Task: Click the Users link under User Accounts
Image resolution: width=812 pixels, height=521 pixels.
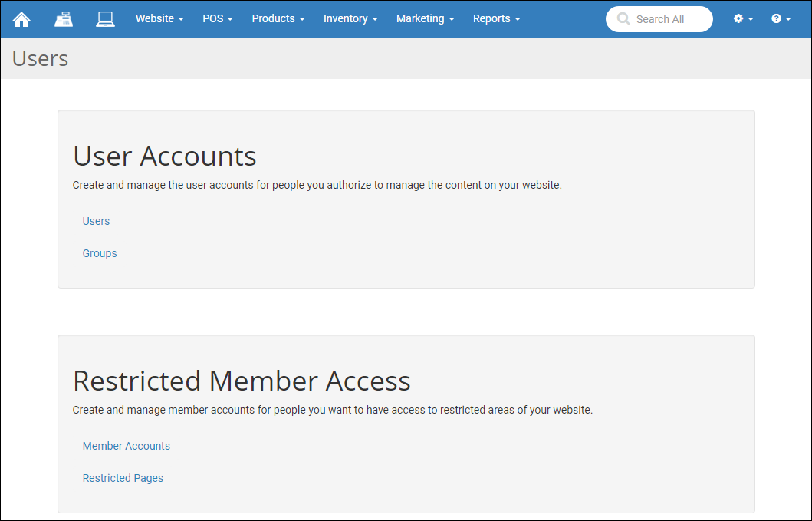Action: [x=96, y=221]
